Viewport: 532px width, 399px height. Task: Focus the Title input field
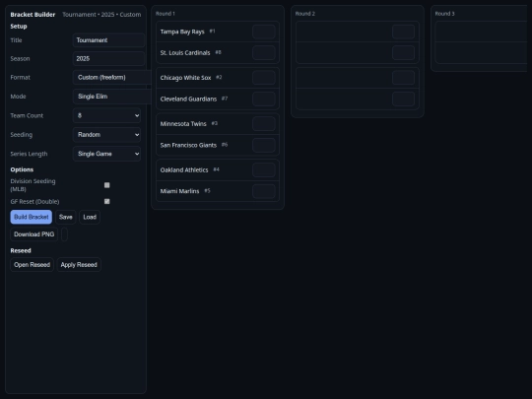(108, 40)
